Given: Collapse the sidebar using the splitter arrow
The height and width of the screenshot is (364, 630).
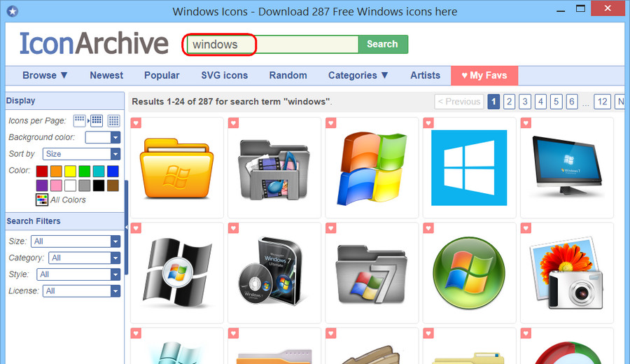Looking at the screenshot, I should [126, 227].
